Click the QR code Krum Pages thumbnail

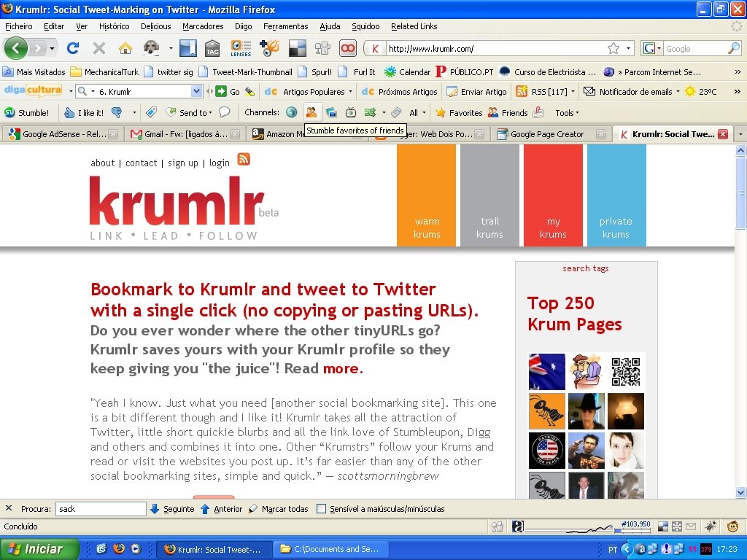(625, 371)
